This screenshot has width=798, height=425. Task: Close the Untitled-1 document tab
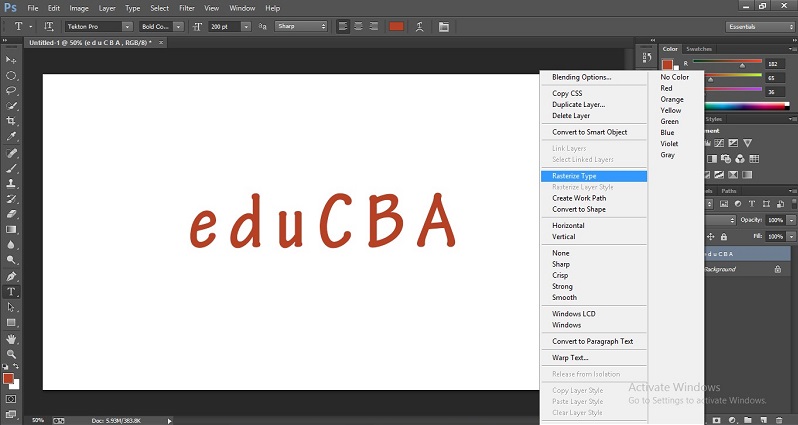coord(162,43)
